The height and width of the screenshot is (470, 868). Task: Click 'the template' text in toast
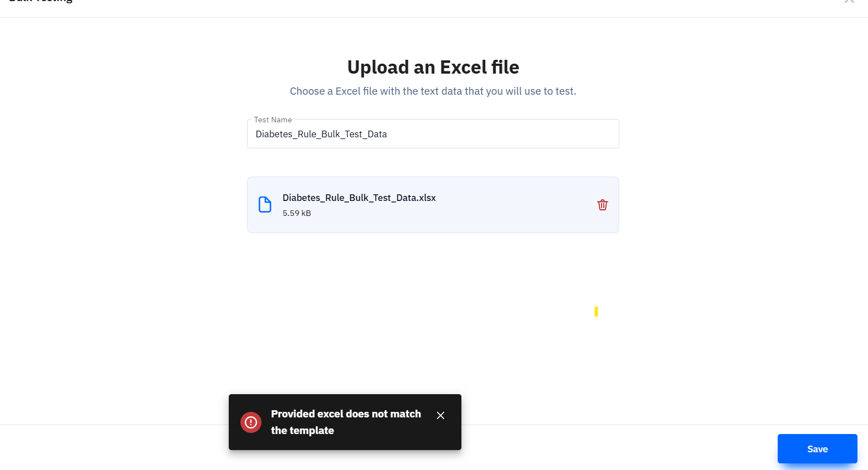302,431
